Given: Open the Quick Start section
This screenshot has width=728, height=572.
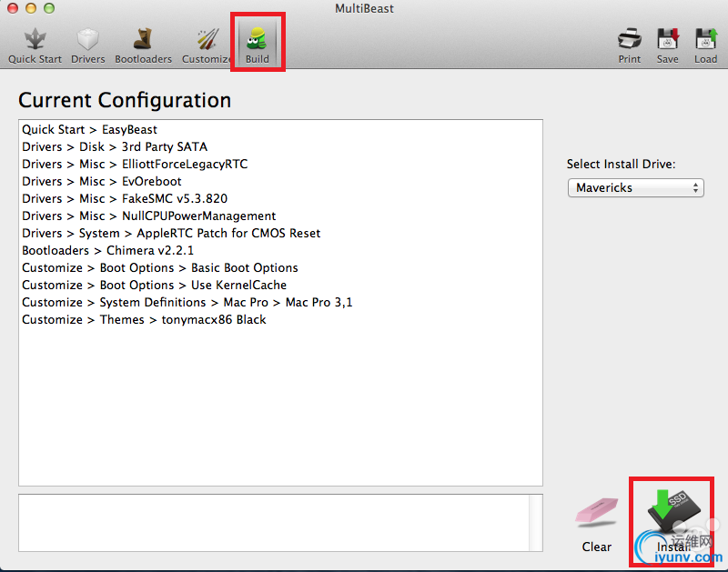Looking at the screenshot, I should 35,46.
